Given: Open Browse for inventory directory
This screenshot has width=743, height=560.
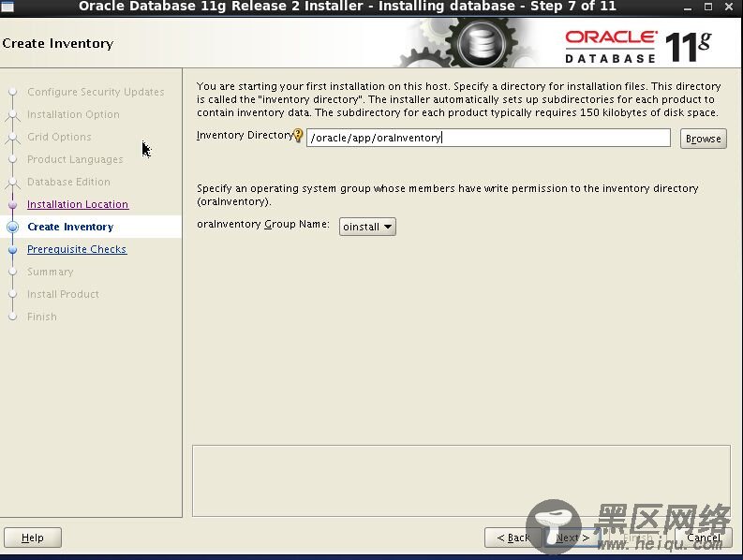Looking at the screenshot, I should [x=704, y=139].
